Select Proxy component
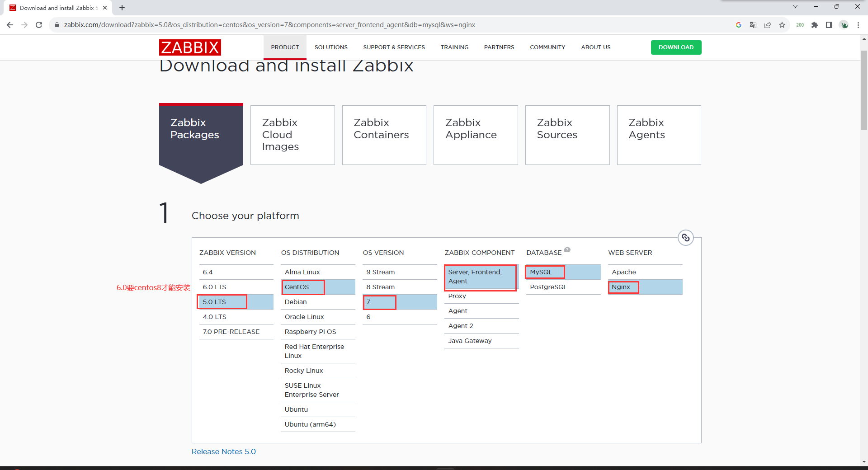The width and height of the screenshot is (868, 470). pos(481,296)
